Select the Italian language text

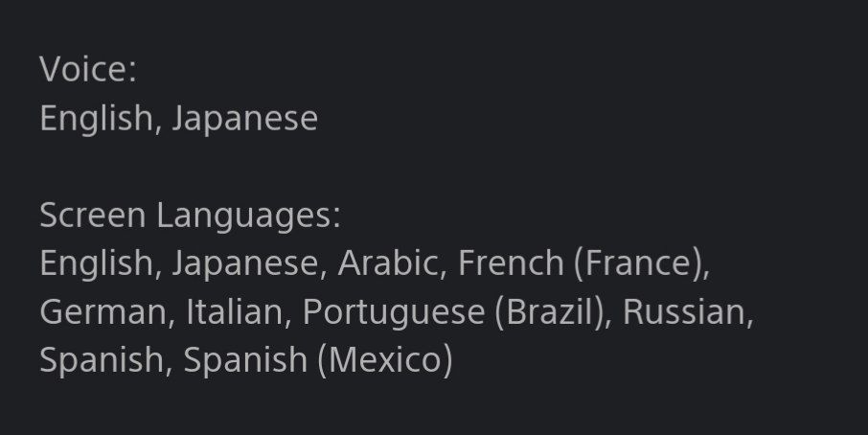point(235,311)
